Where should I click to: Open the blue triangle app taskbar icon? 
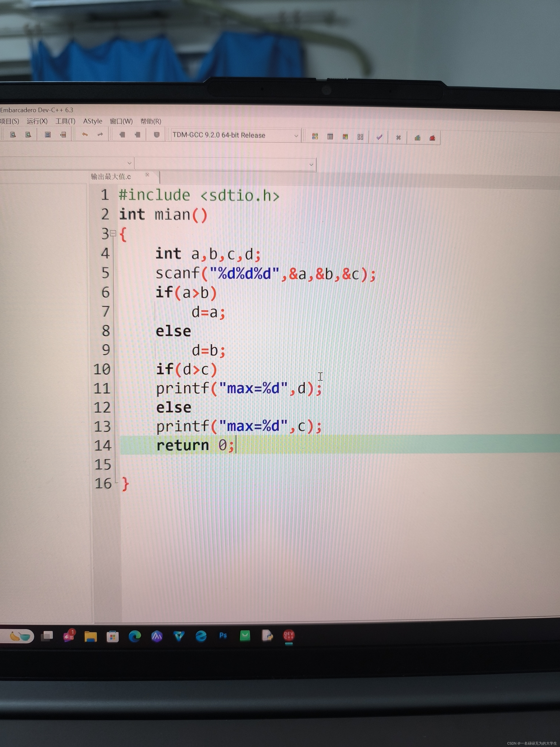pyautogui.click(x=179, y=637)
